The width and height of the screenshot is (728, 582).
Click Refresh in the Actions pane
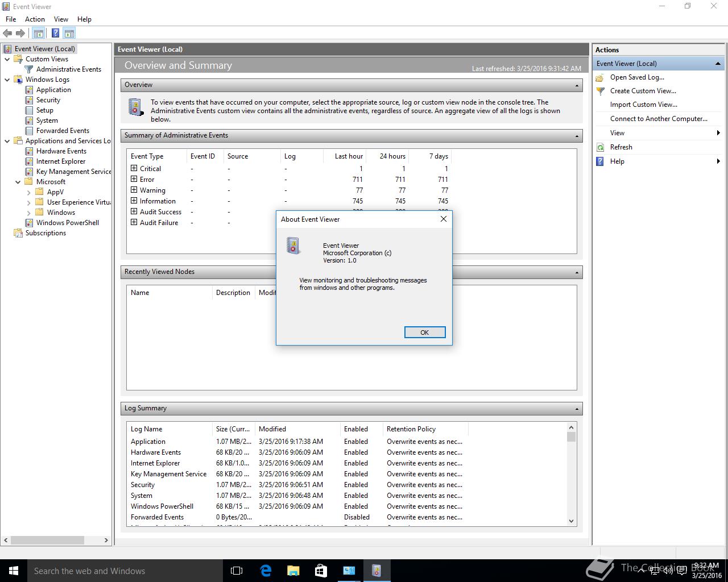pyautogui.click(x=621, y=147)
